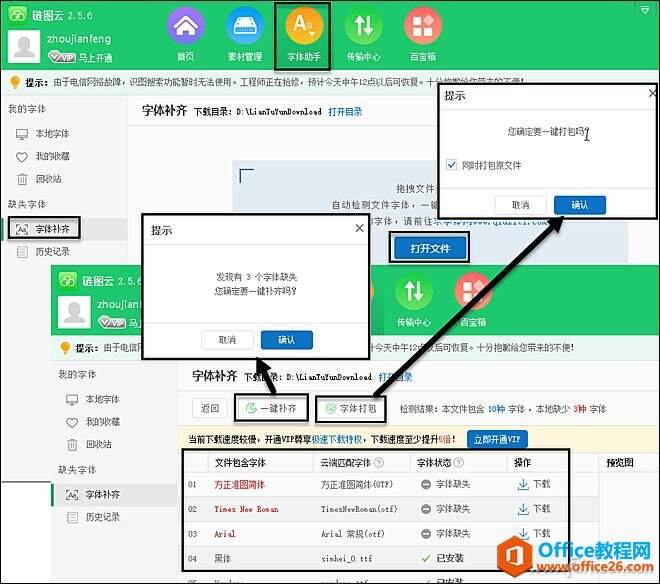Click 确认 in the 一键补齐 dialog

click(x=287, y=340)
